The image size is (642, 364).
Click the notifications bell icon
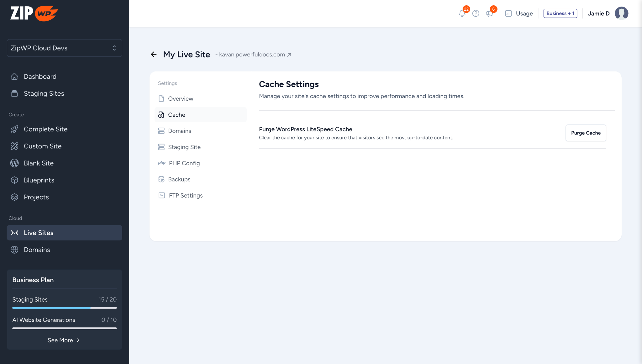click(x=462, y=13)
